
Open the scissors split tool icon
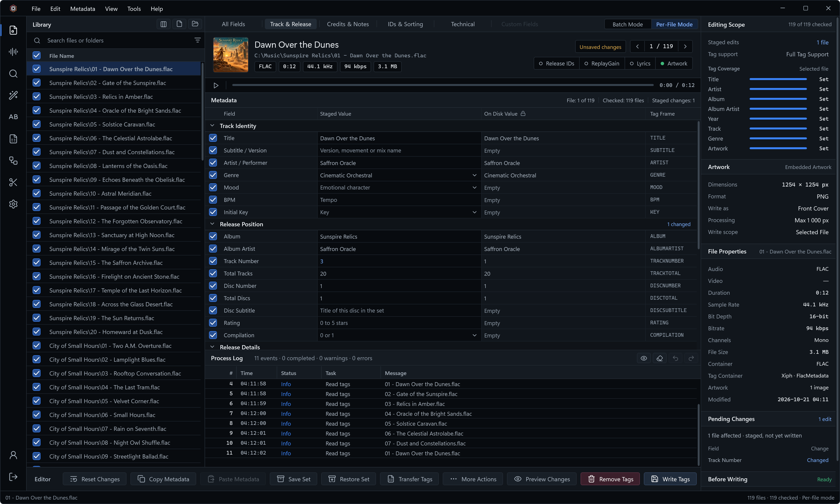point(13,182)
